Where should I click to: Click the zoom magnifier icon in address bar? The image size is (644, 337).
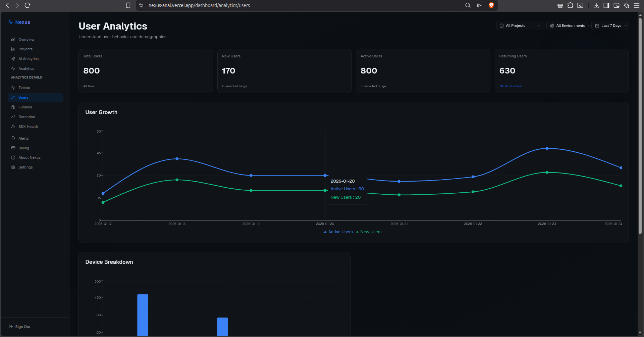click(x=468, y=5)
